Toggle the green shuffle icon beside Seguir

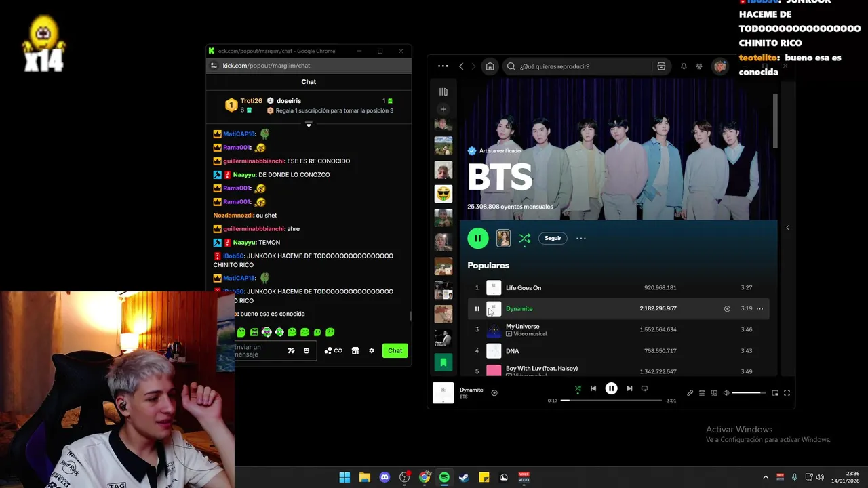[x=524, y=239]
